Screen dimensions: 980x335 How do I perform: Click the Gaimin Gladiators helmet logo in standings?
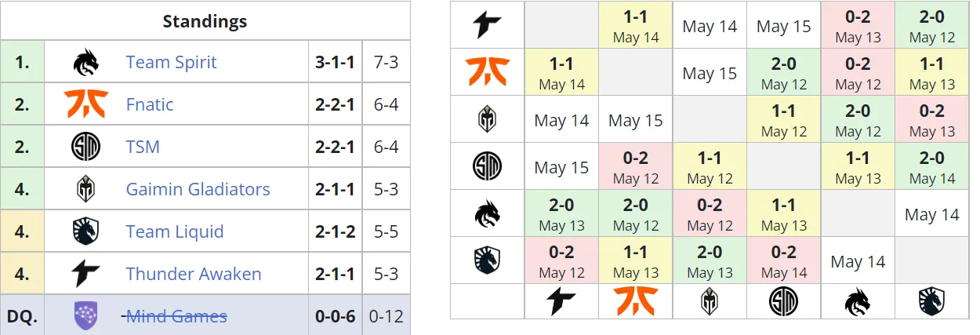85,189
